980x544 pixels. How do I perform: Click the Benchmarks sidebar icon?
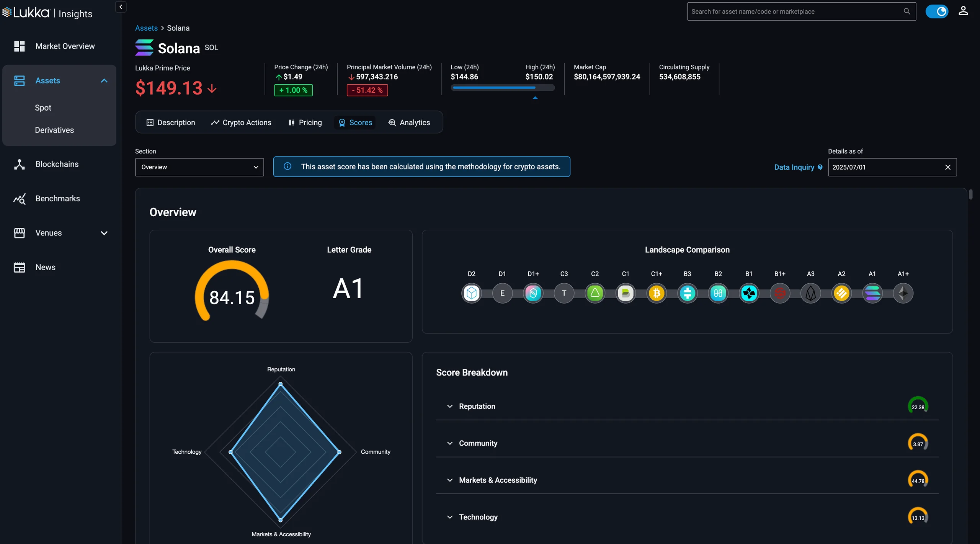tap(19, 199)
